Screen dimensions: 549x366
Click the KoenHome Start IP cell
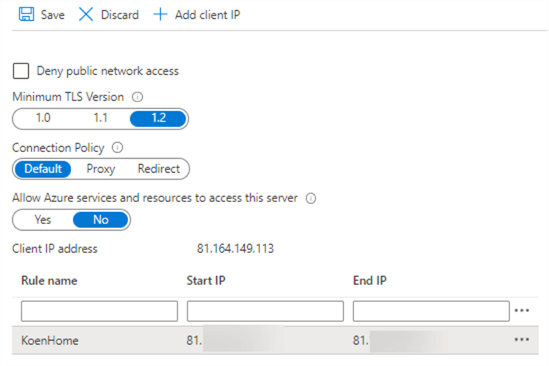click(235, 340)
